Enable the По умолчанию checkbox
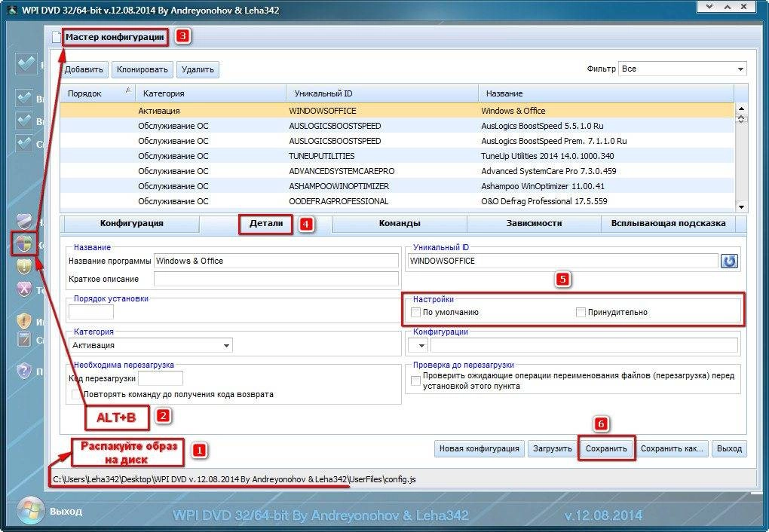This screenshot has width=769, height=532. (416, 312)
